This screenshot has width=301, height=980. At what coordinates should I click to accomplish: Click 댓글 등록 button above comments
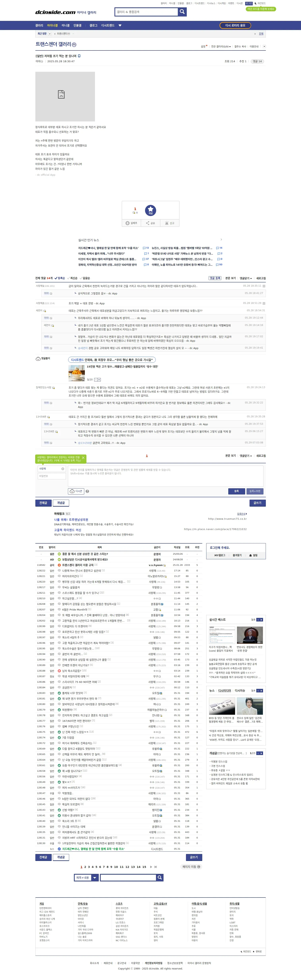(x=215, y=278)
